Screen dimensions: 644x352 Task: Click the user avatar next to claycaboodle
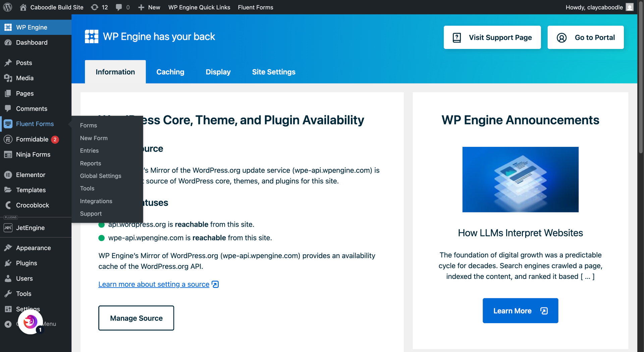pyautogui.click(x=630, y=7)
